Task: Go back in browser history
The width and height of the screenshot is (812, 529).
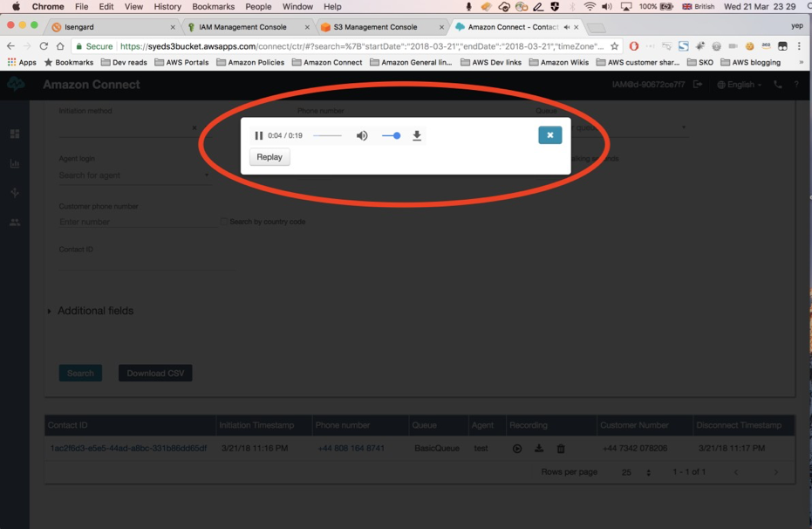Action: 10,46
